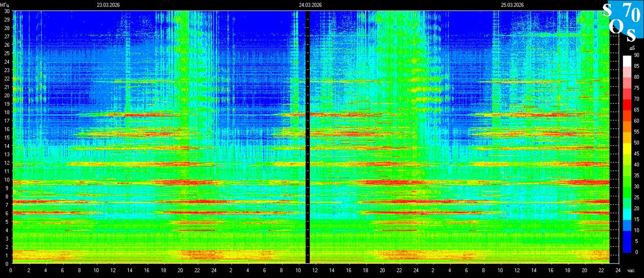
Task: Pick the dark blue bottom segment of dB scale
Action: pos(627,246)
